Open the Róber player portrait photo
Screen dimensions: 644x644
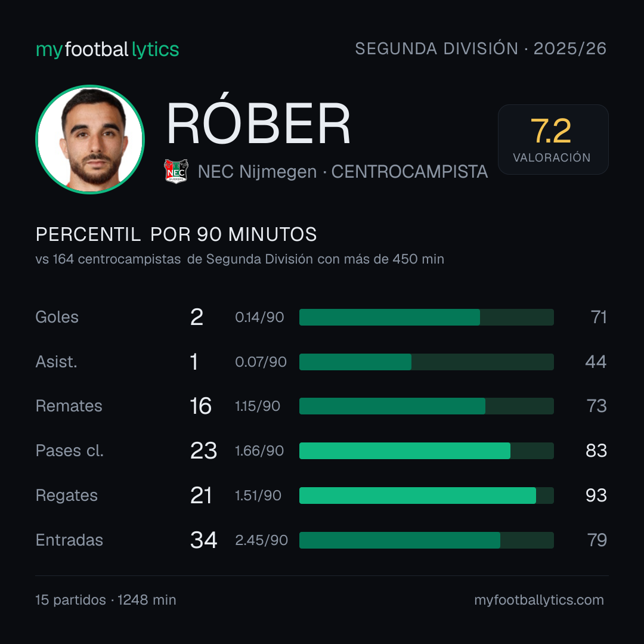point(90,139)
